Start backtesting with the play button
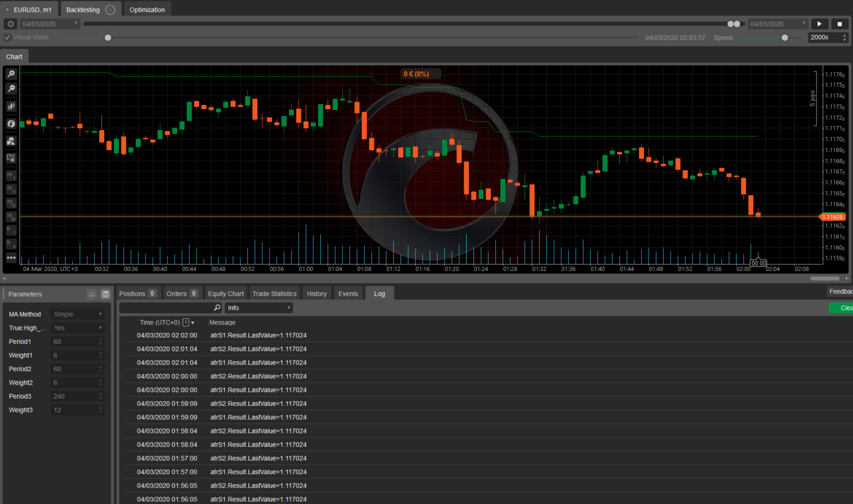Screen dimensions: 853x504 pos(819,24)
